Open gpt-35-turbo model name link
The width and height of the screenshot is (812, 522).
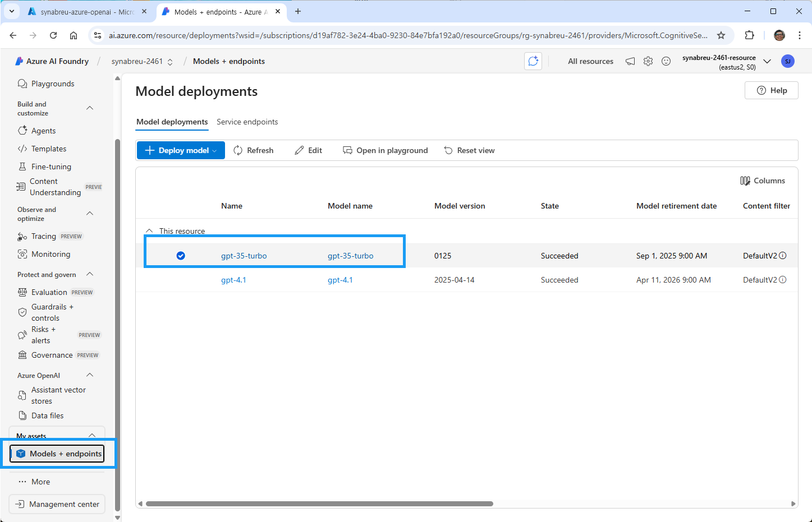pyautogui.click(x=350, y=256)
